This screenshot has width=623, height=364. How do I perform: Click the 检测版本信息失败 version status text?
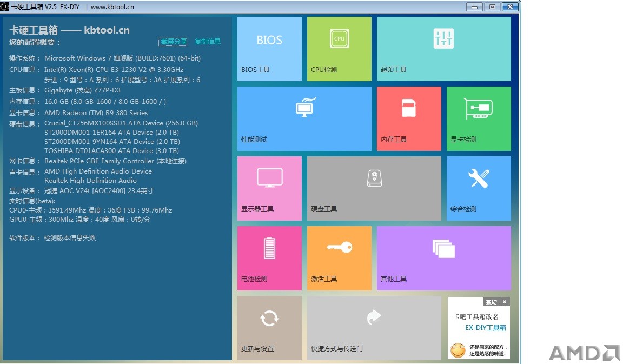pyautogui.click(x=70, y=237)
